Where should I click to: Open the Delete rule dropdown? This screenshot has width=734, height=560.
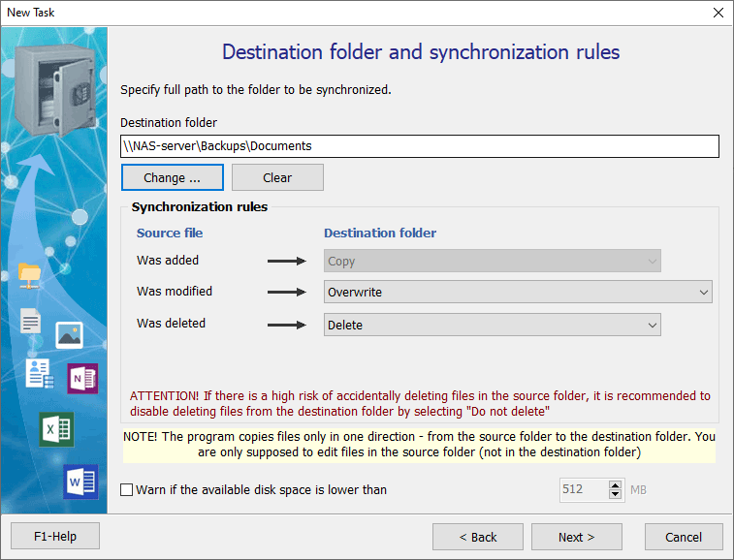click(x=492, y=325)
